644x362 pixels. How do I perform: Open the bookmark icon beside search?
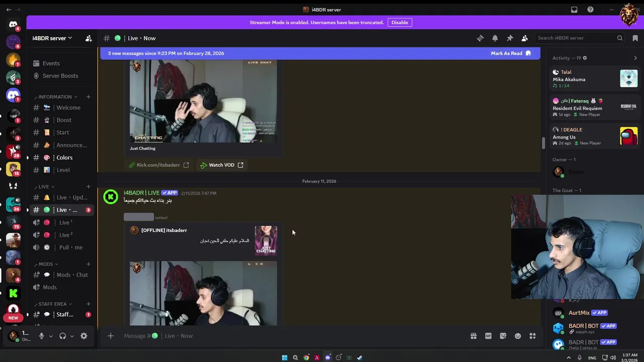click(635, 38)
